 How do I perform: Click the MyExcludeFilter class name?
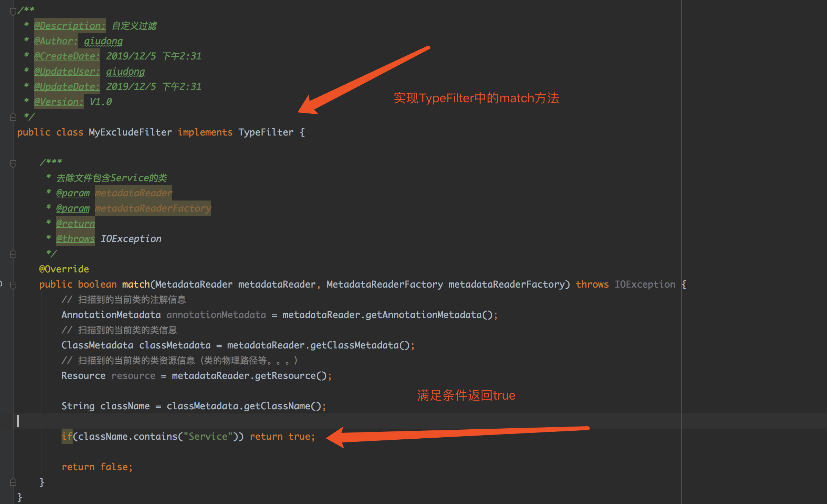[x=130, y=132]
